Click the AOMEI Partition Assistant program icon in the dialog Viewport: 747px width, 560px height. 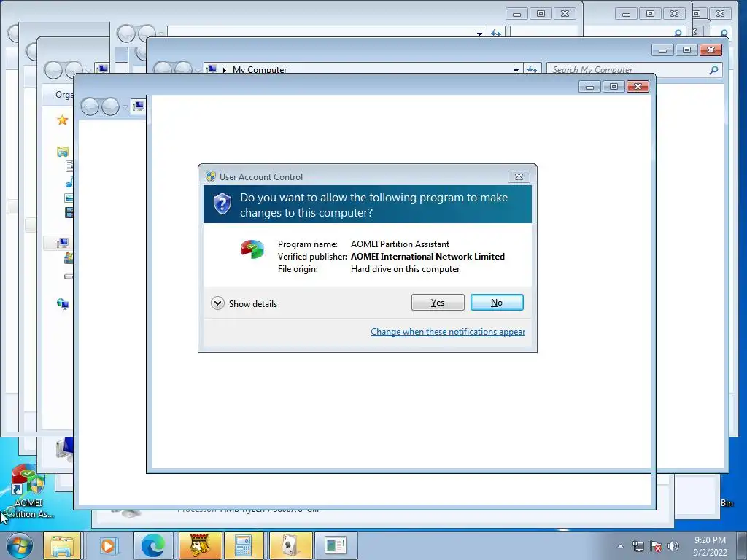point(252,249)
